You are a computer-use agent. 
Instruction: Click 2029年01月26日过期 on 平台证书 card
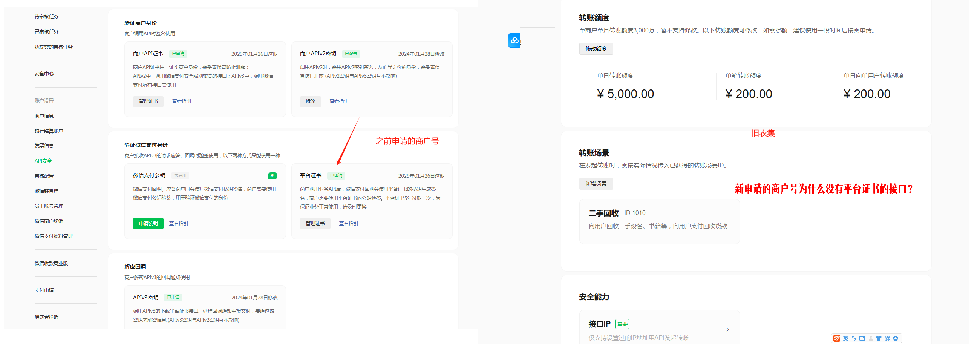421,176
